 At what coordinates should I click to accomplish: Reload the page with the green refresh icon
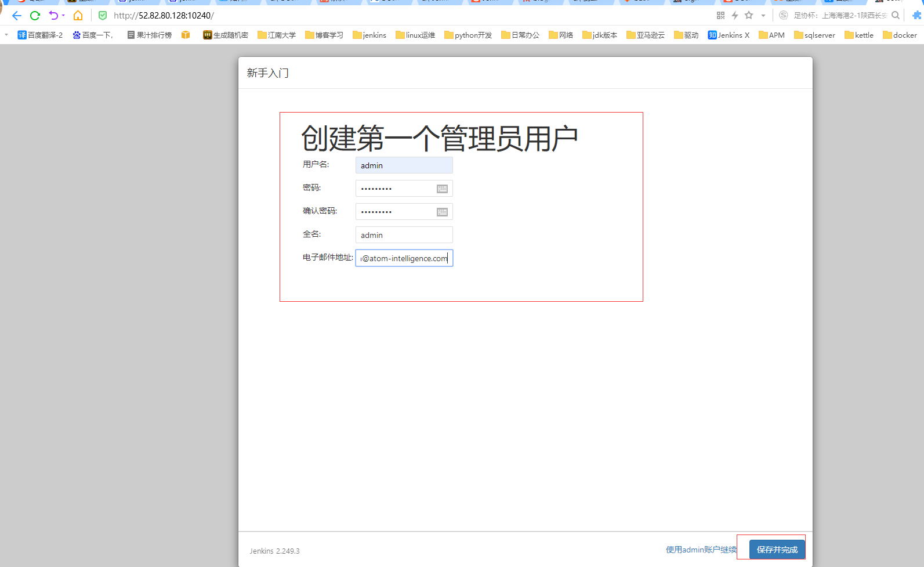35,16
